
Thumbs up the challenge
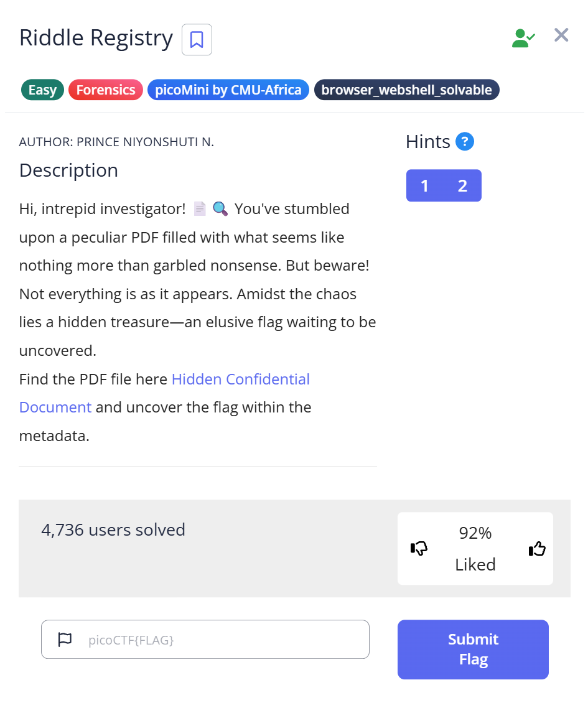[x=537, y=549]
